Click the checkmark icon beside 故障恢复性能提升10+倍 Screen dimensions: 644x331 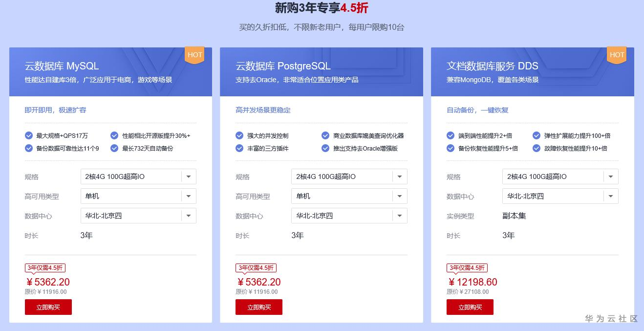coord(536,148)
